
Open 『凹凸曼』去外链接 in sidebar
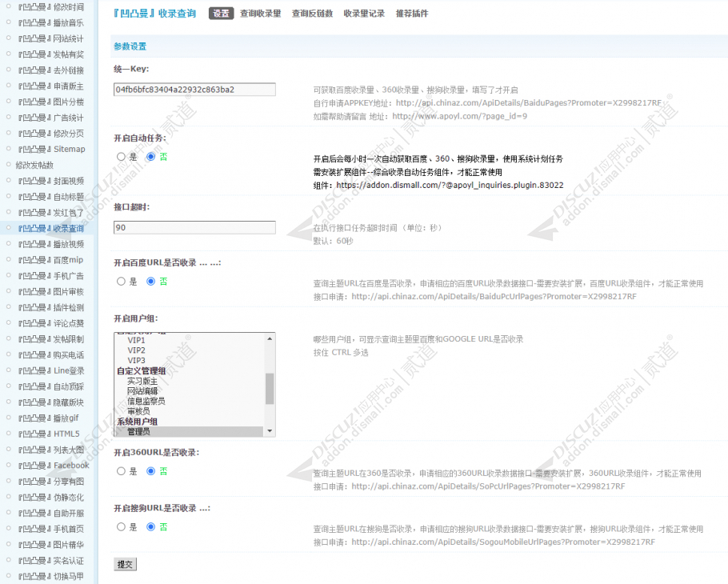click(x=51, y=70)
